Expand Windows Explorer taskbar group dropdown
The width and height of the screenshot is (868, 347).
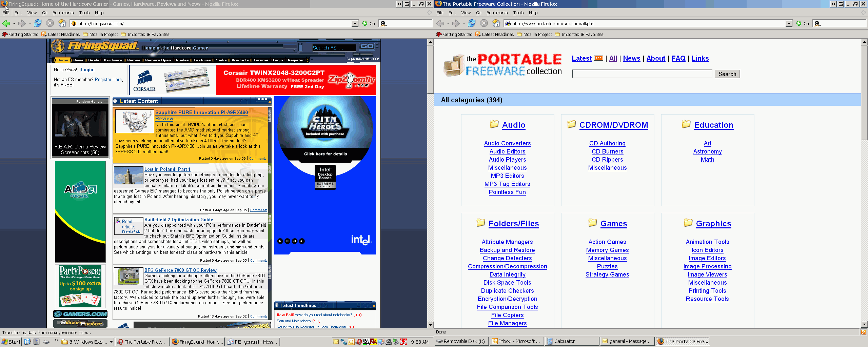point(111,342)
